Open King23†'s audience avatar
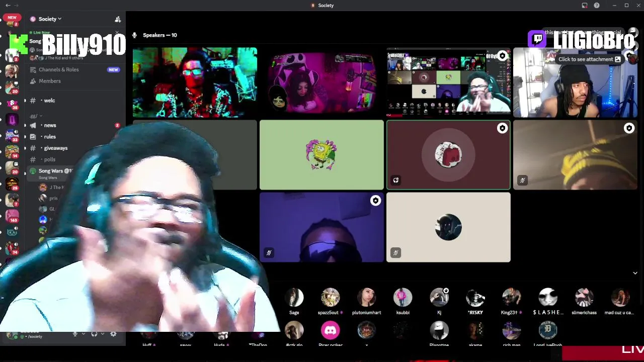 512,298
